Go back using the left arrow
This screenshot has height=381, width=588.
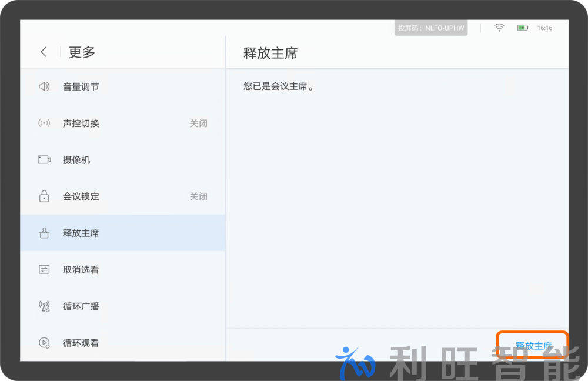pyautogui.click(x=44, y=52)
